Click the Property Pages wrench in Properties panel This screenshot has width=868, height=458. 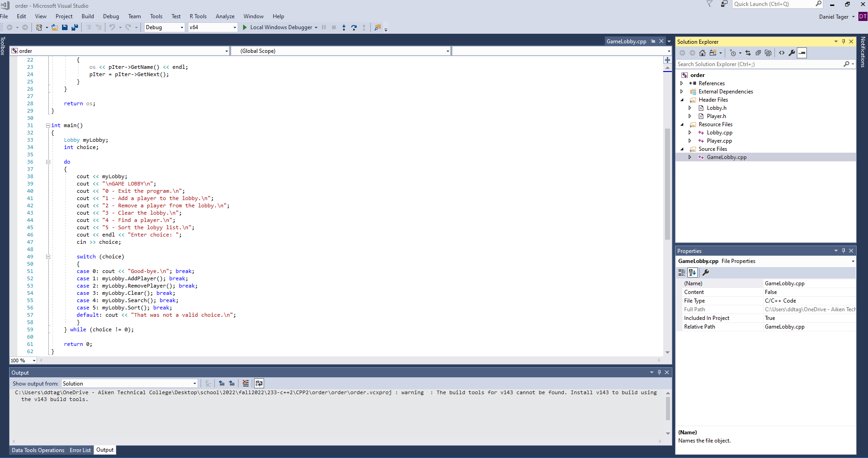point(706,273)
